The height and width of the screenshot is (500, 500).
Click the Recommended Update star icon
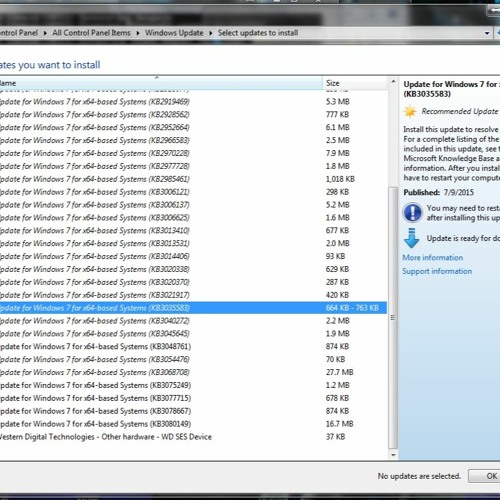pyautogui.click(x=410, y=111)
